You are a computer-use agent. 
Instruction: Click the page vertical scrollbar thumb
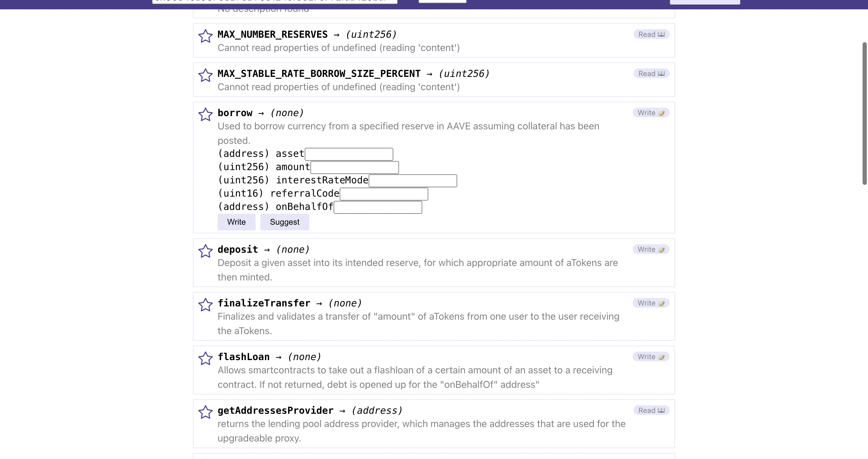click(x=864, y=114)
